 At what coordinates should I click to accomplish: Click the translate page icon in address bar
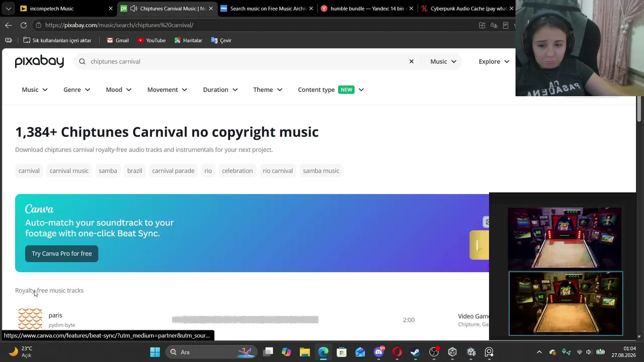click(494, 25)
